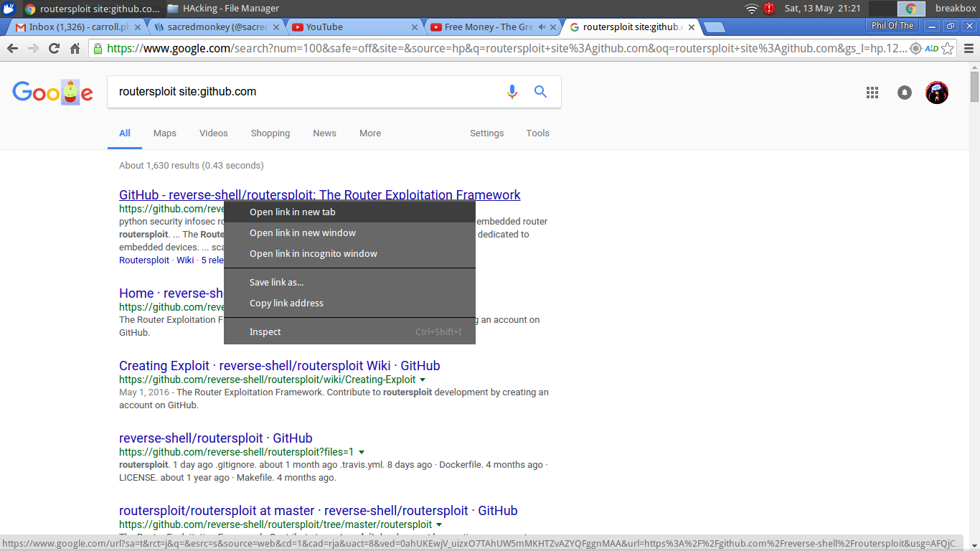This screenshot has width=980, height=551.
Task: Click the page action icon beside AID extension
Action: pos(915,49)
